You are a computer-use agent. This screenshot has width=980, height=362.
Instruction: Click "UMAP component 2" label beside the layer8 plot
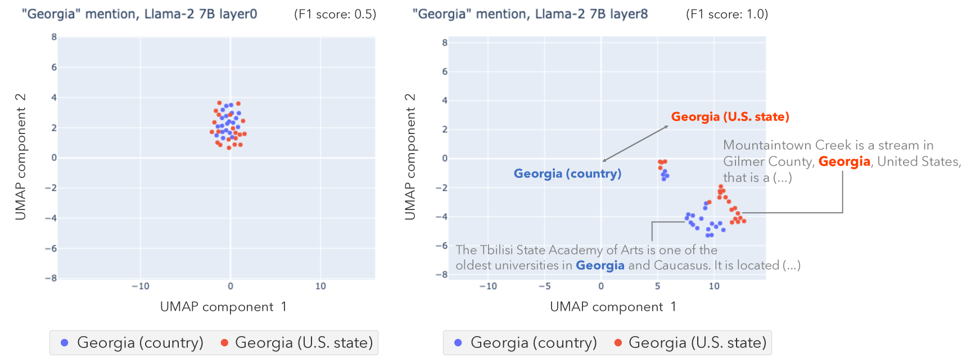pyautogui.click(x=410, y=157)
